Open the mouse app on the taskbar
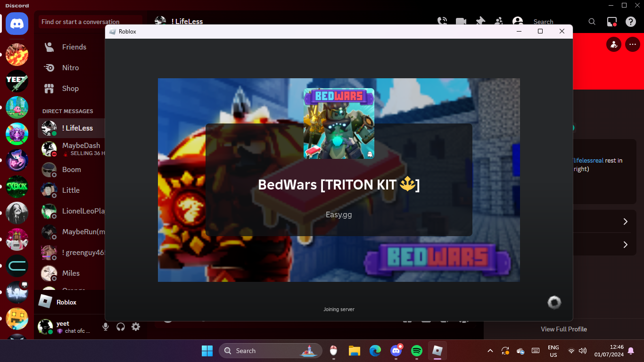Viewport: 644px width, 362px height. (334, 351)
